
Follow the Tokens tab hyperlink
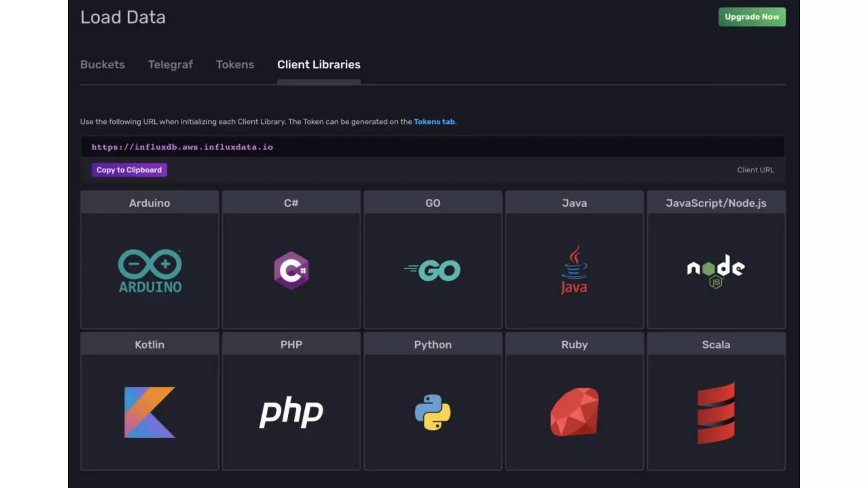click(434, 122)
